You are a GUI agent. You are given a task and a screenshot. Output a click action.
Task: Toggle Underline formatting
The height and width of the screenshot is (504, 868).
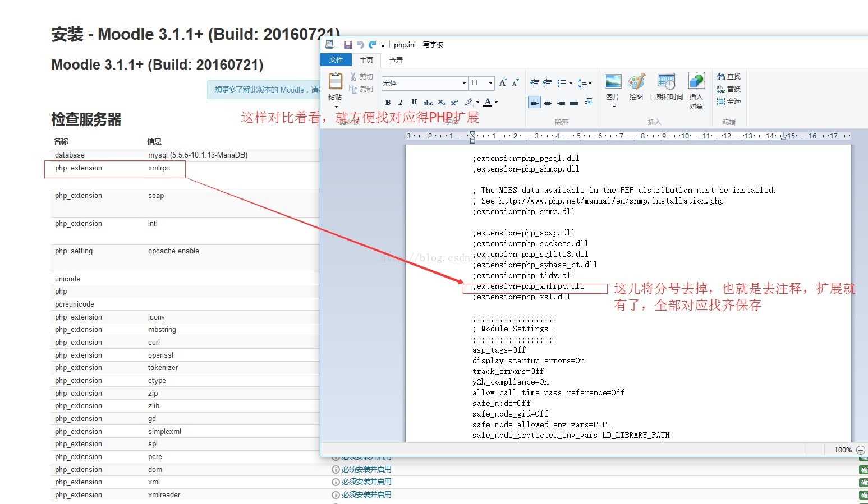tap(414, 102)
